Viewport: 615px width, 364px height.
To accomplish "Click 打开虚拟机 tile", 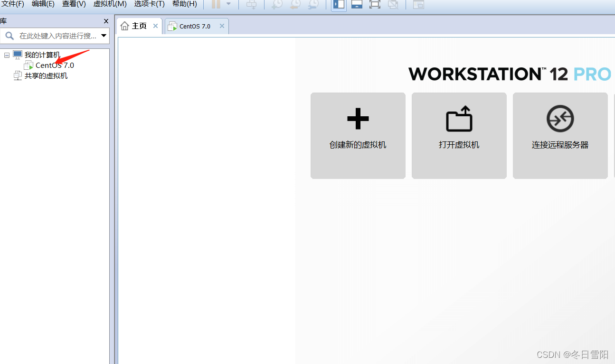I will (x=459, y=136).
